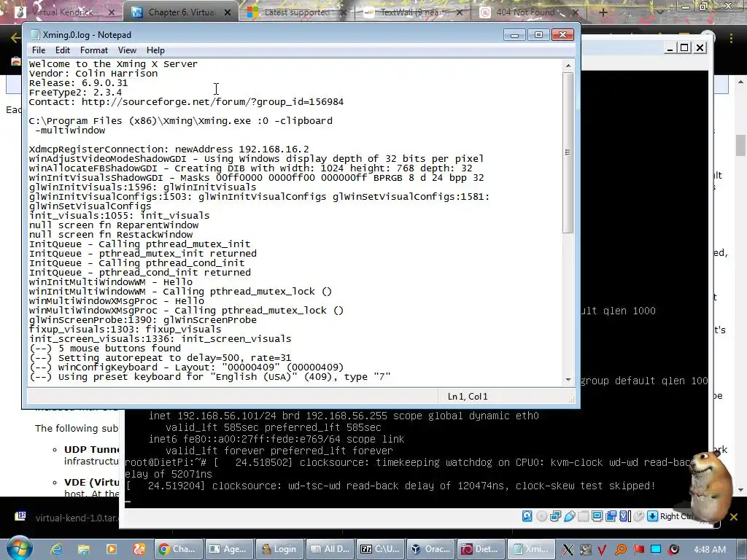The image size is (747, 560).
Task: Click VirtualBox overlapping screens capture status icon
Action: pyautogui.click(x=611, y=516)
